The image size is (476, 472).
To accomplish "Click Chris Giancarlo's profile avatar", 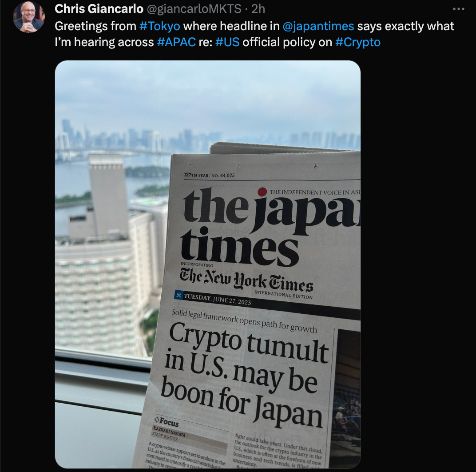I will [29, 17].
